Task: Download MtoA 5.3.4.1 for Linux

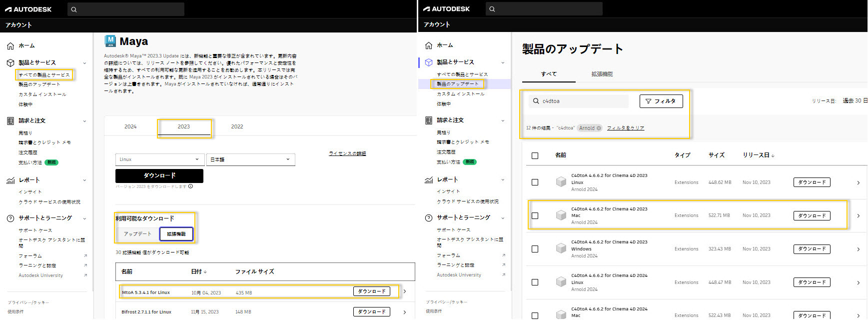Action: click(x=372, y=291)
